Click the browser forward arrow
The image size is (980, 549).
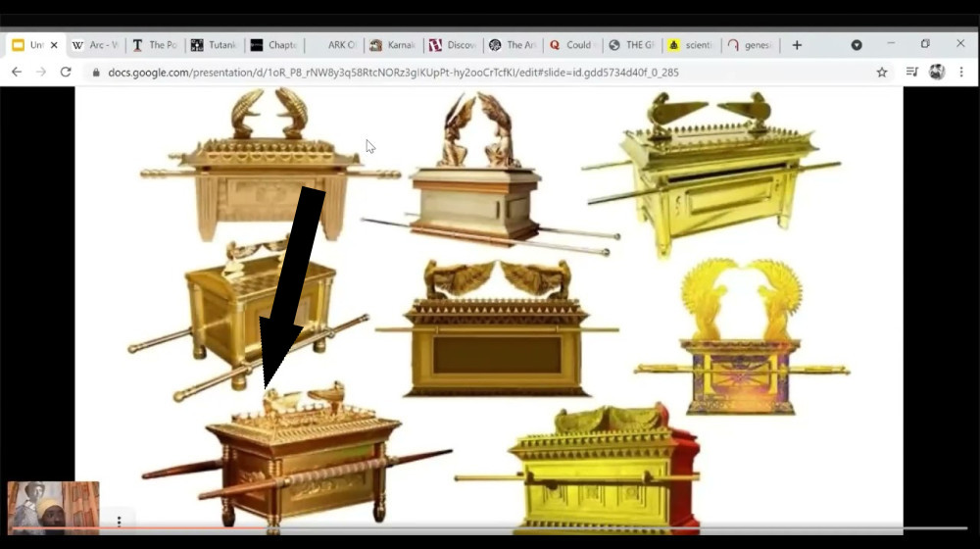point(41,73)
